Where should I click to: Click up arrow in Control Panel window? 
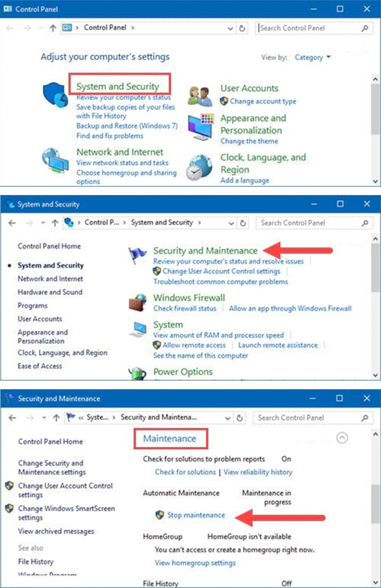point(53,28)
